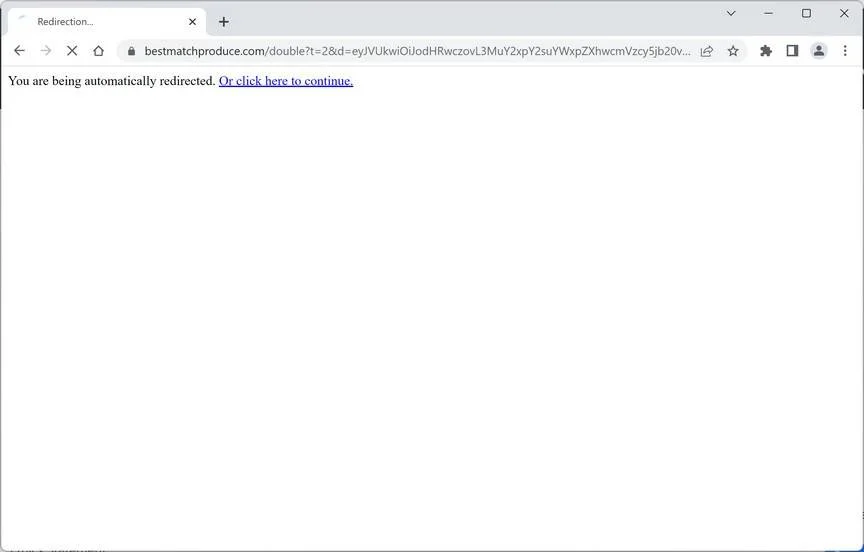Open the Extensions puzzle menu
Viewport: 864px width, 552px height.
765,51
